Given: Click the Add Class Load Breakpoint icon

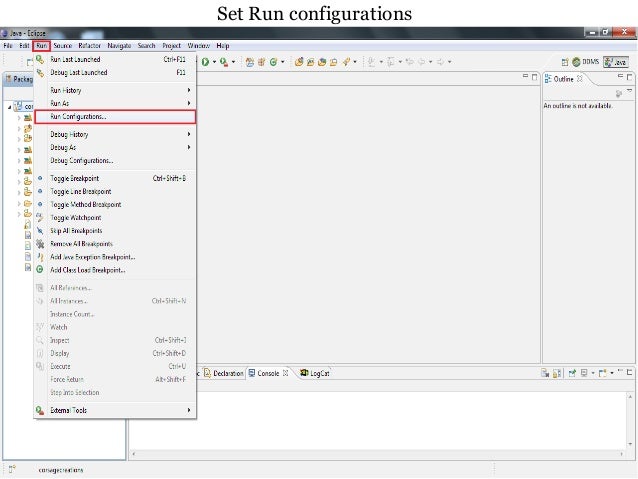Looking at the screenshot, I should tap(40, 269).
